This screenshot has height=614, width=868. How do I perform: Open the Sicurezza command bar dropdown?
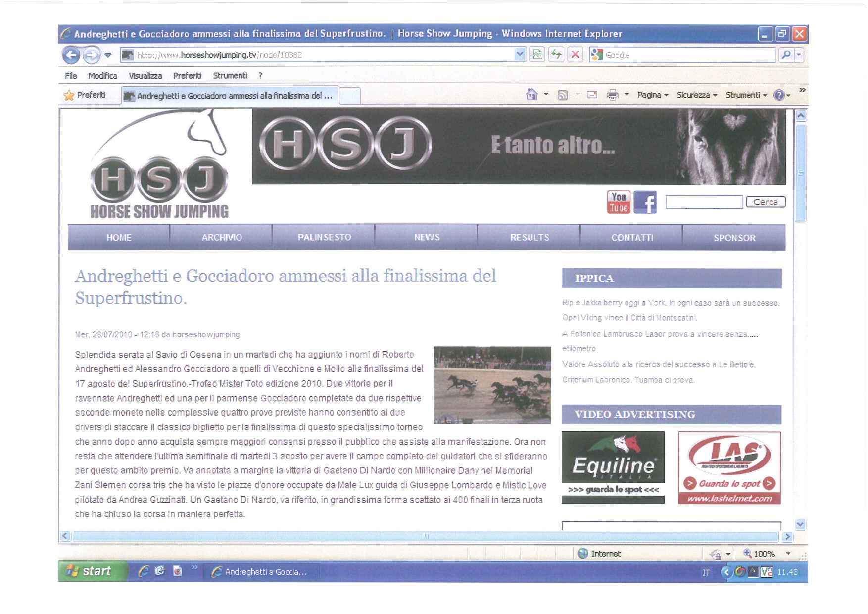pos(697,95)
